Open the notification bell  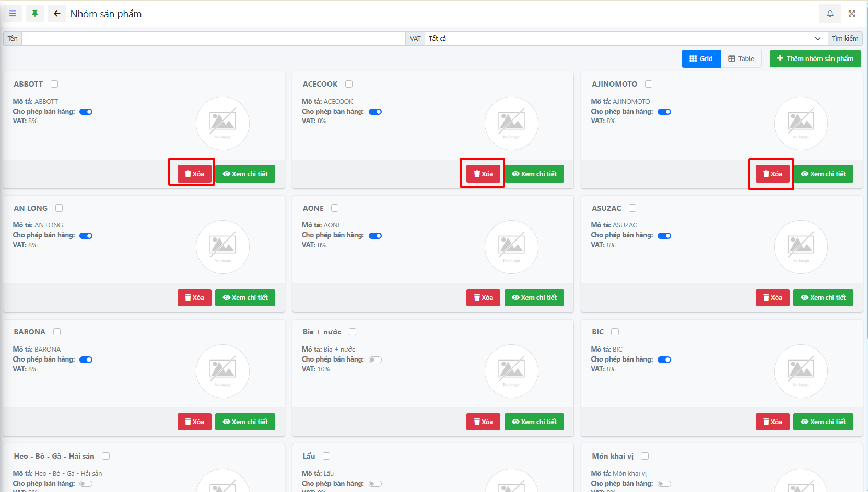(x=830, y=14)
